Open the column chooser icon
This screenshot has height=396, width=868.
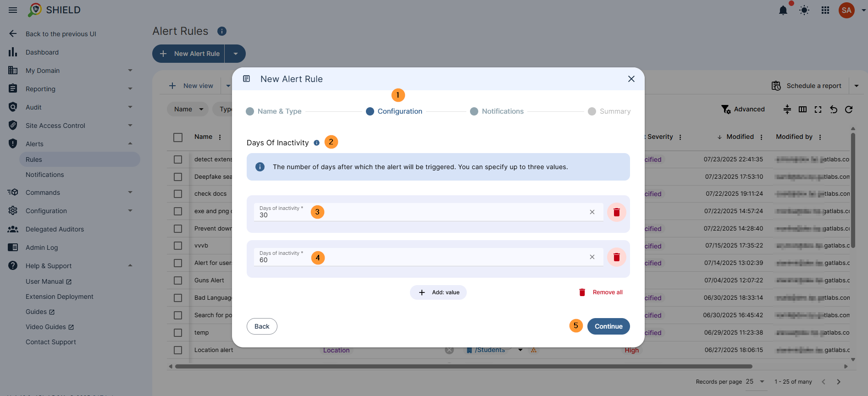[802, 109]
